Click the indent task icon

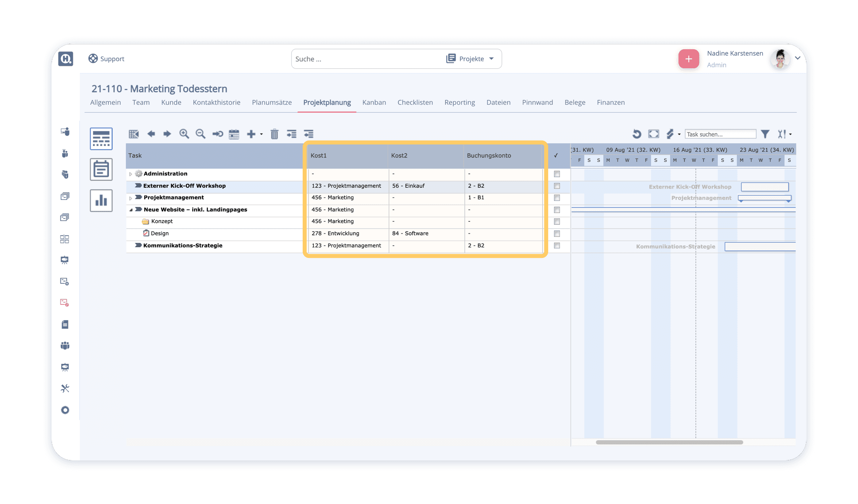[x=292, y=134]
